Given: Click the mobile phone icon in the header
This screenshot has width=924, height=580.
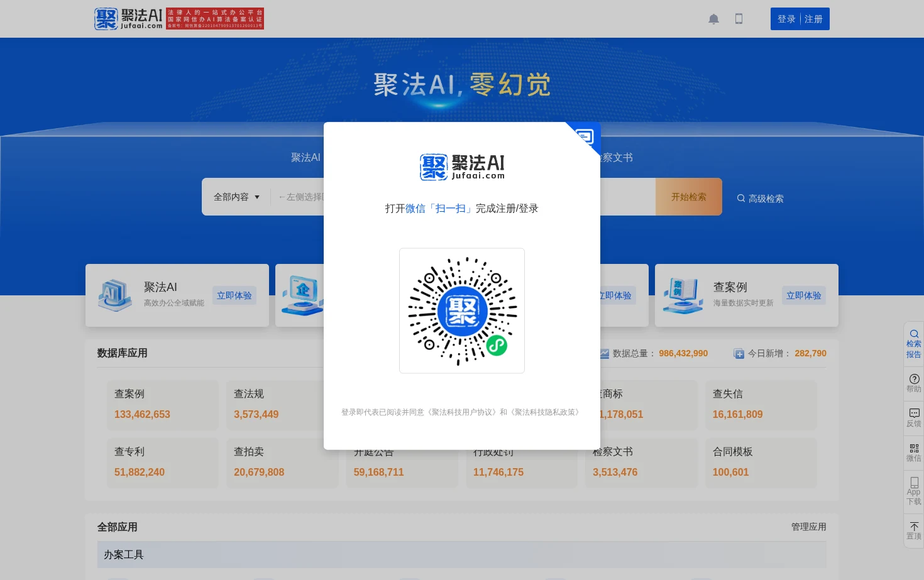Looking at the screenshot, I should (739, 19).
